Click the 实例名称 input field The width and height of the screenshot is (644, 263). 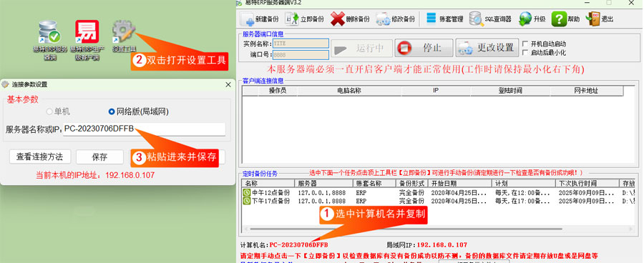coord(301,44)
